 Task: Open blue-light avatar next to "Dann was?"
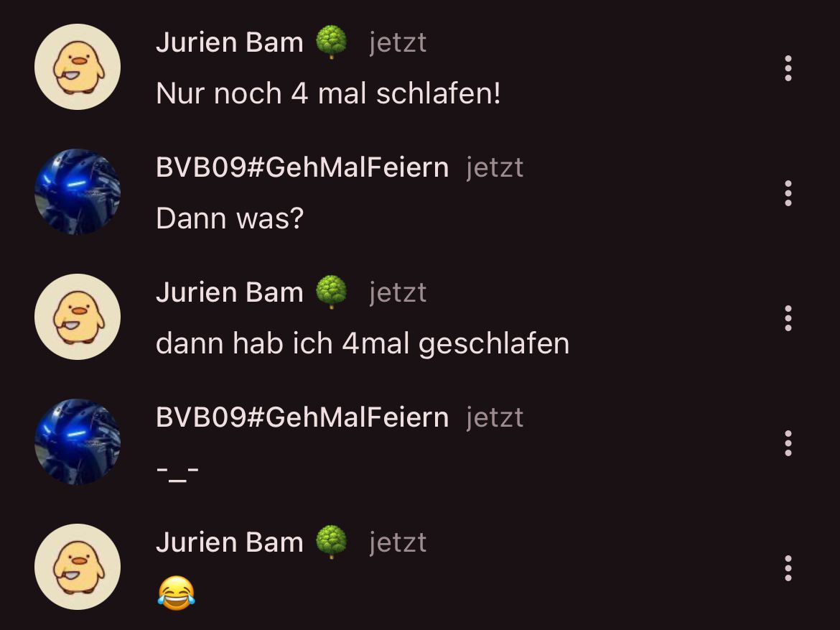(x=78, y=192)
